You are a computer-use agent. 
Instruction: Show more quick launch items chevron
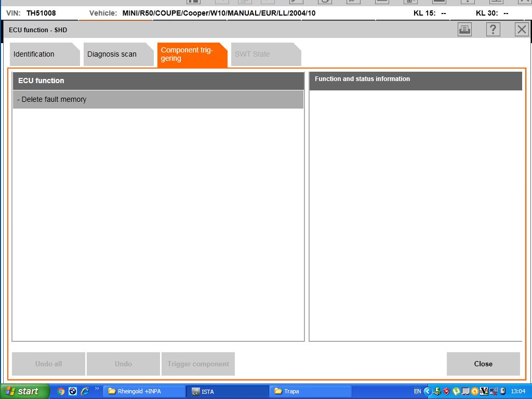pos(97,389)
